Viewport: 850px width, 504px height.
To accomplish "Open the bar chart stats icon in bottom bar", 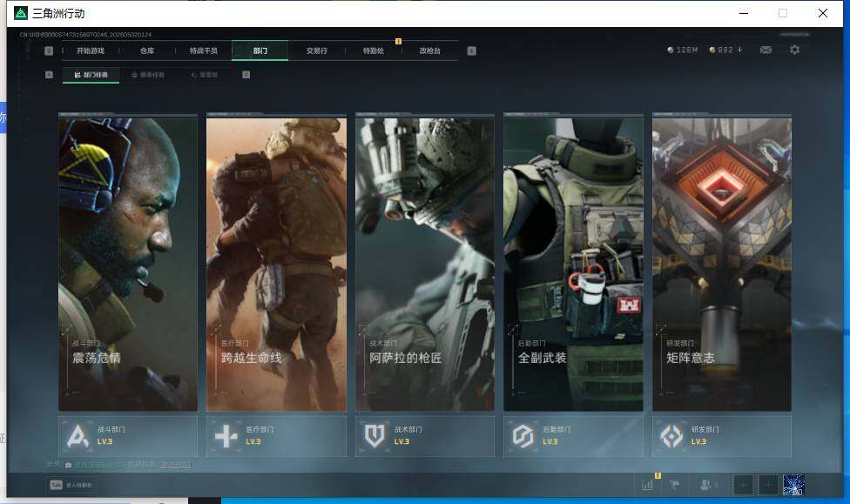I will coord(647,485).
